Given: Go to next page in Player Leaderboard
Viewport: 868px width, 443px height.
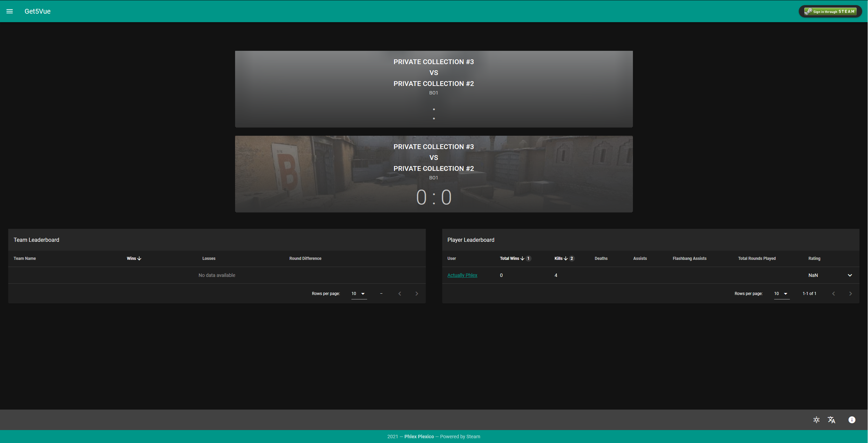Looking at the screenshot, I should click(x=850, y=294).
